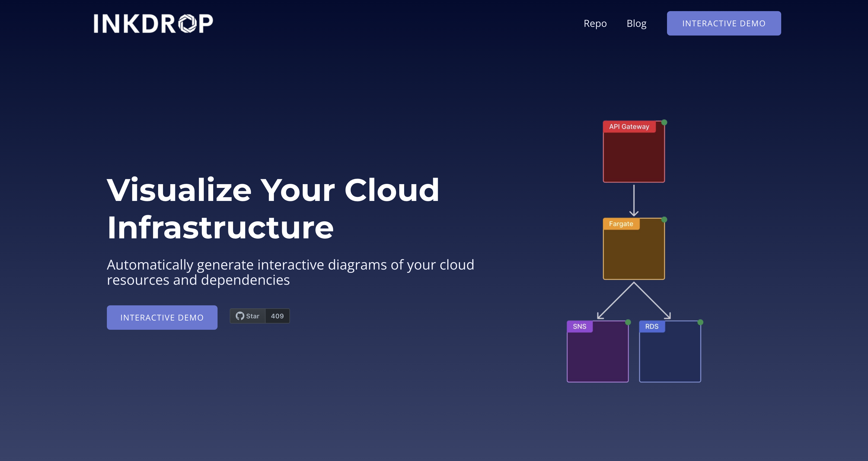Launch Interactive Demo from the top navigation

(x=724, y=23)
